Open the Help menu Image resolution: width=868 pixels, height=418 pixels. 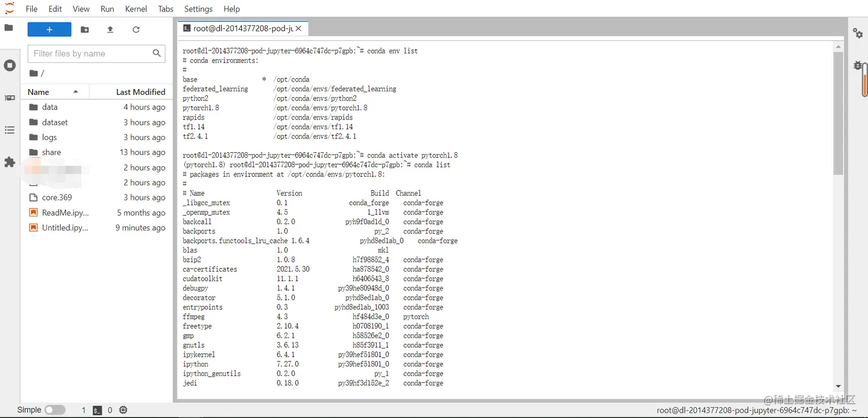click(x=232, y=9)
